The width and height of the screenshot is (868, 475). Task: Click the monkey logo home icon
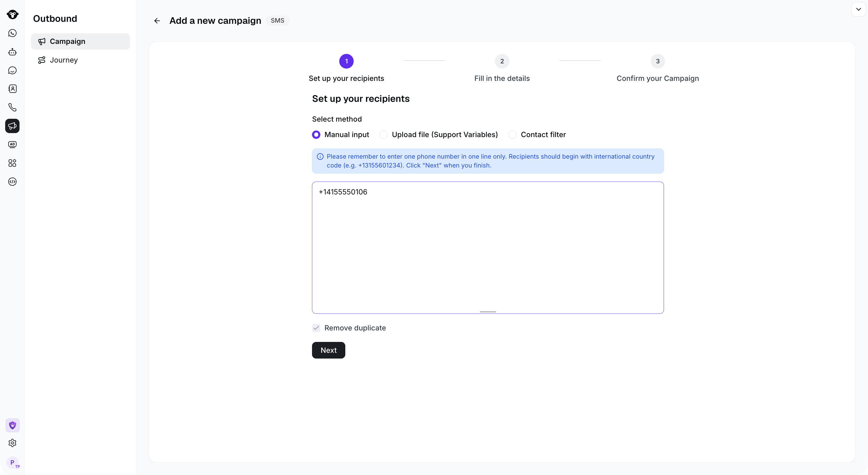coord(12,14)
